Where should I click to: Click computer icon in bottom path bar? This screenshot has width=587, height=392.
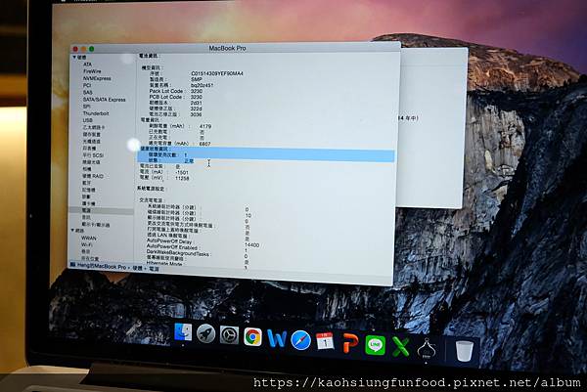pos(73,265)
